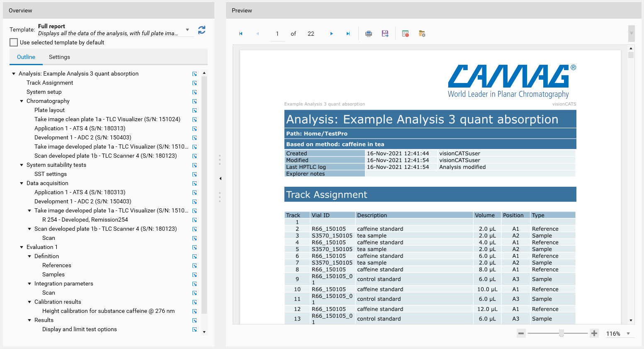Select the Outline tab

26,57
